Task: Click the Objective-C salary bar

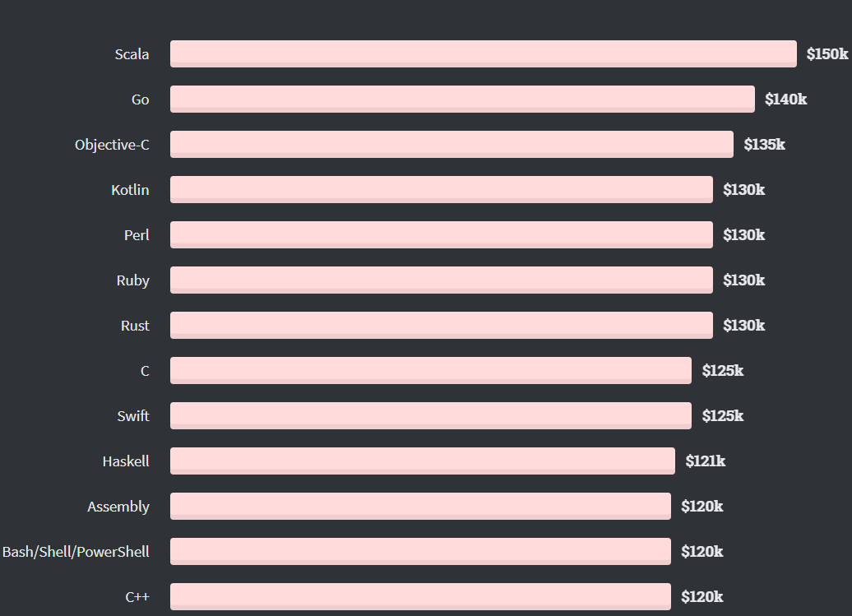Action: click(451, 144)
